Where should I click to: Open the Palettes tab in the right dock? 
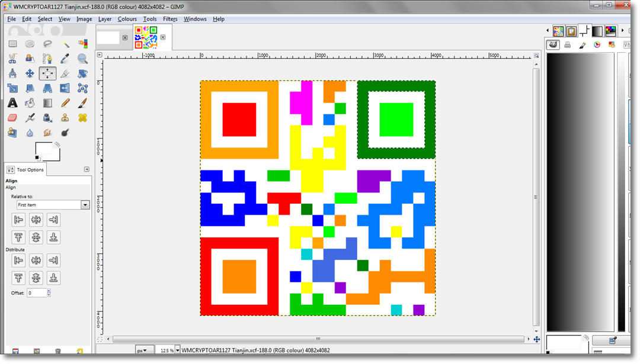[x=610, y=31]
